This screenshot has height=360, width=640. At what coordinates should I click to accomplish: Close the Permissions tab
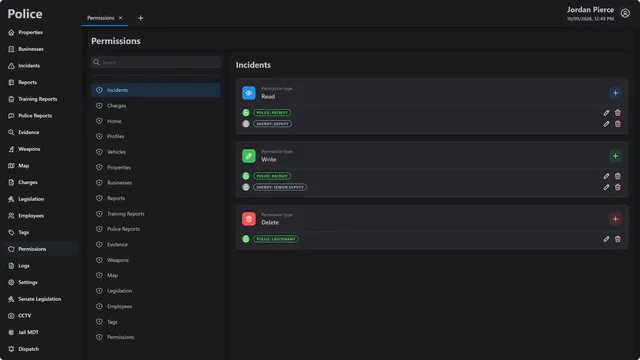[x=120, y=18]
